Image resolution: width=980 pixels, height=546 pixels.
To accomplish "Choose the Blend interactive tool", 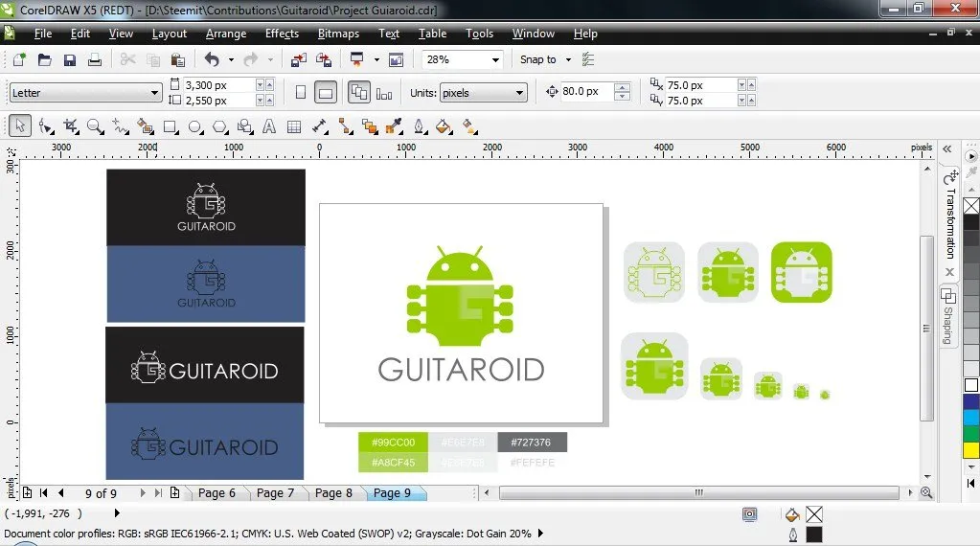I will tap(370, 126).
